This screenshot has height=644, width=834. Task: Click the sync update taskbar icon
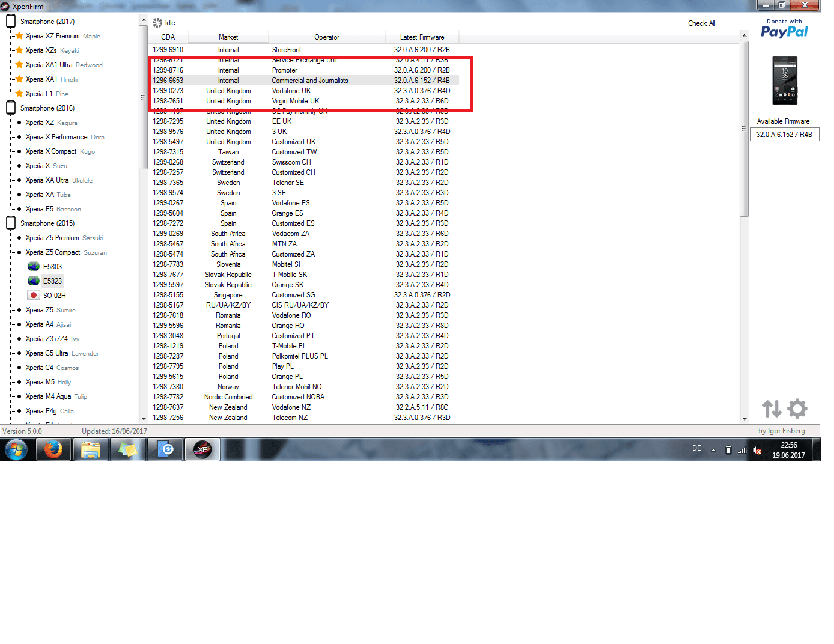[166, 449]
